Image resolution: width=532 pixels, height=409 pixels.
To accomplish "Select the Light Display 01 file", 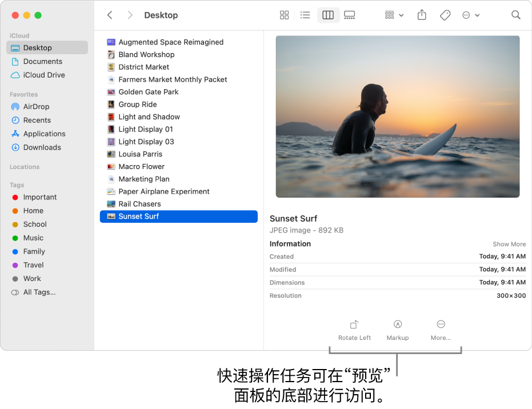I will tap(179, 129).
